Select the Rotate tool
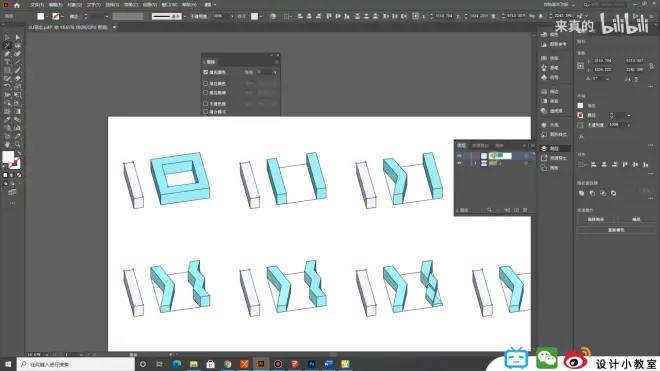Viewport: 660px width, 371px height. 8,87
